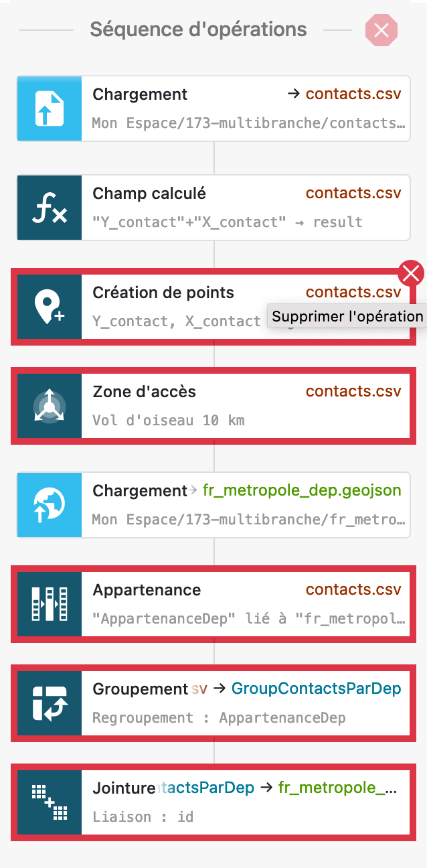Click the Création de points pin icon

[x=50, y=307]
